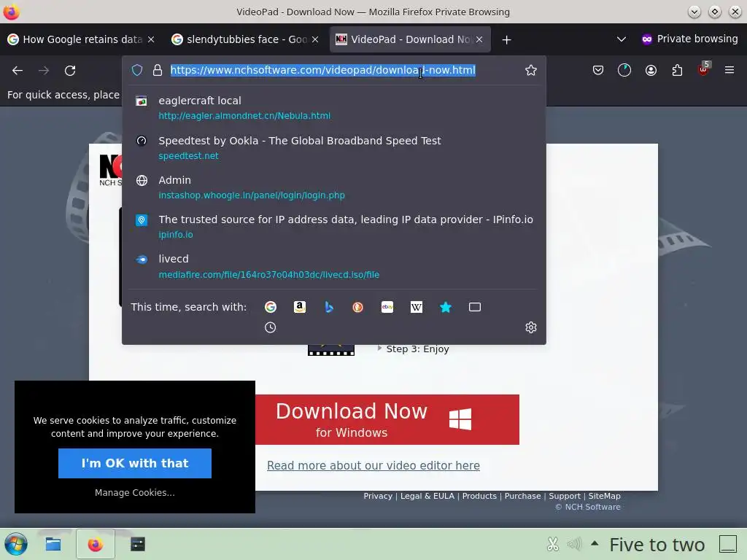Open the IPinfo.io suggestion
The height and width of the screenshot is (560, 747).
(333, 227)
